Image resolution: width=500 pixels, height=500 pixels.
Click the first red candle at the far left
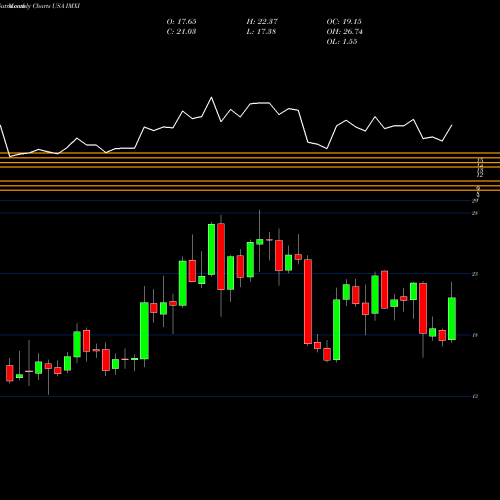[x=10, y=373]
